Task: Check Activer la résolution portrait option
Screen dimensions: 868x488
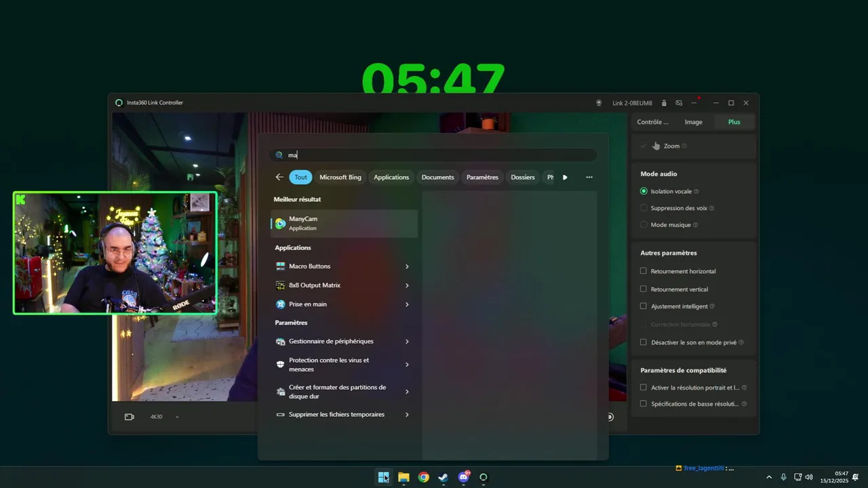Action: (x=644, y=388)
